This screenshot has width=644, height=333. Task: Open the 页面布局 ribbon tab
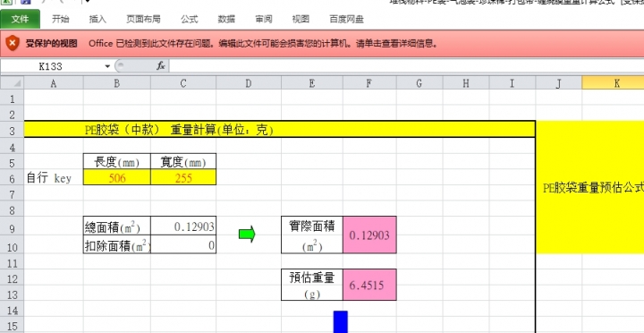(143, 19)
